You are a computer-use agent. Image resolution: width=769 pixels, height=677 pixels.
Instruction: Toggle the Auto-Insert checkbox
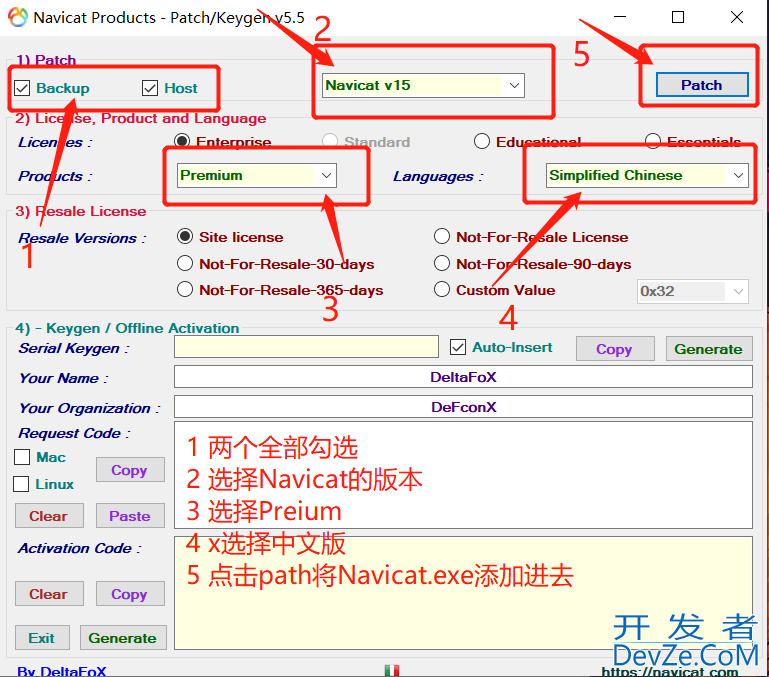(458, 347)
